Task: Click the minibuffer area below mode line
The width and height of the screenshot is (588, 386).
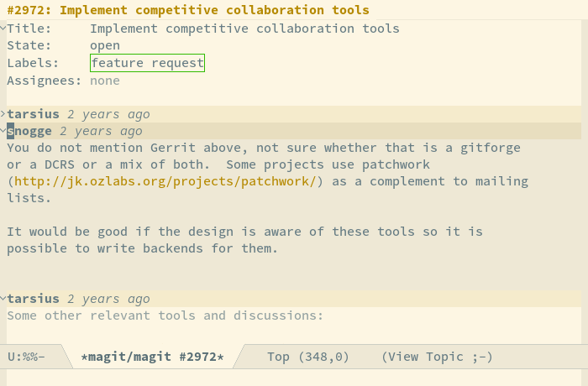Action: 294,378
